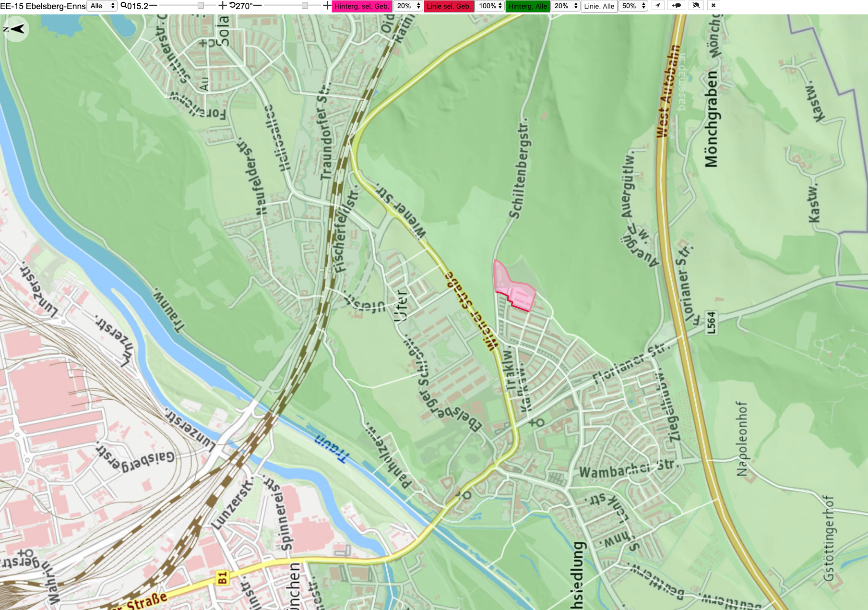
Task: Click the red 'Linie sel. Geb.' button
Action: click(x=449, y=6)
